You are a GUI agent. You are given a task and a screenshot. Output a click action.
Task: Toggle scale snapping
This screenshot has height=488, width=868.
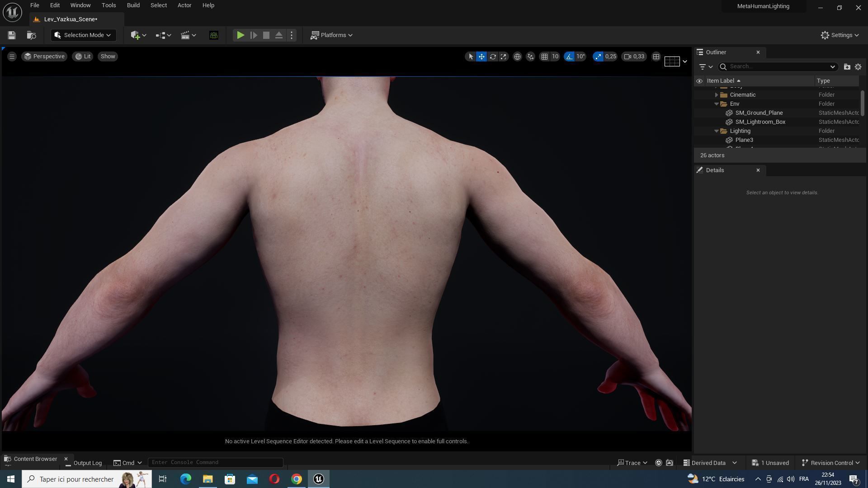(x=598, y=56)
